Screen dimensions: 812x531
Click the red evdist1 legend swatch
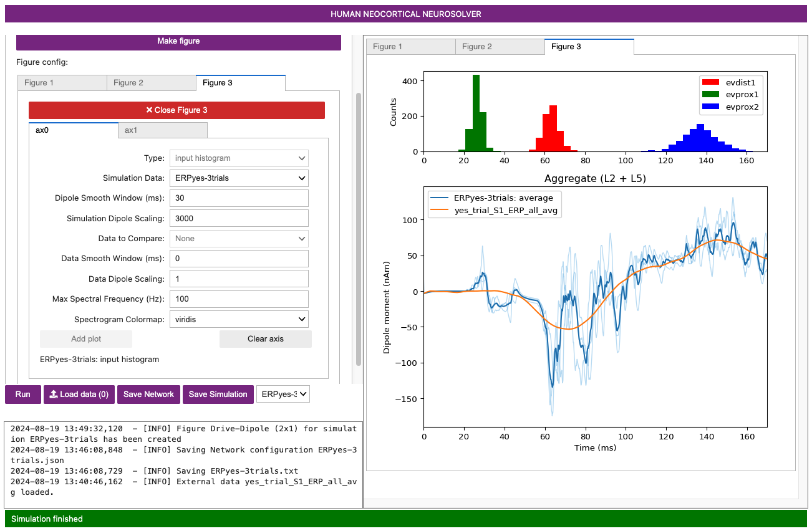710,82
